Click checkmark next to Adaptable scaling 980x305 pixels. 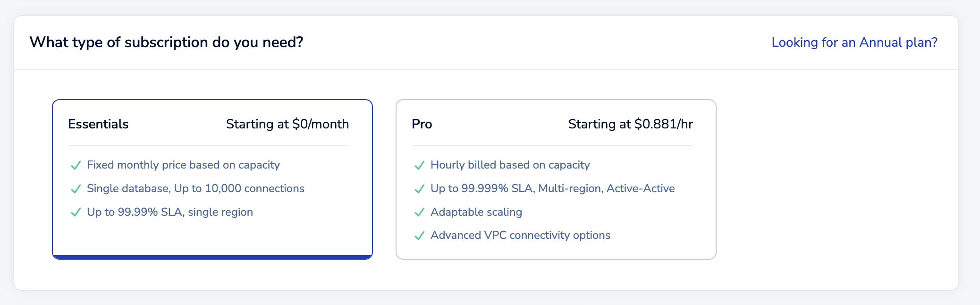point(419,212)
